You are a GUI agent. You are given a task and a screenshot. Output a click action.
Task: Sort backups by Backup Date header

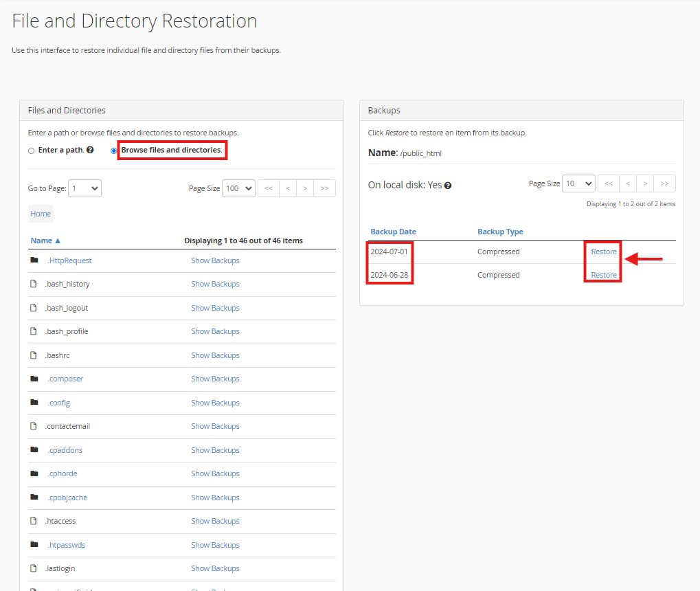click(394, 232)
